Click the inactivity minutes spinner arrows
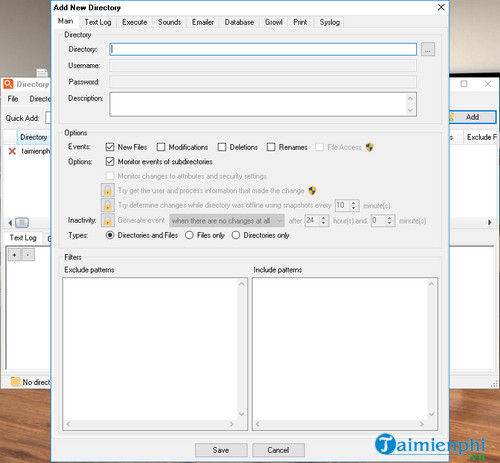500x463 pixels. point(389,221)
